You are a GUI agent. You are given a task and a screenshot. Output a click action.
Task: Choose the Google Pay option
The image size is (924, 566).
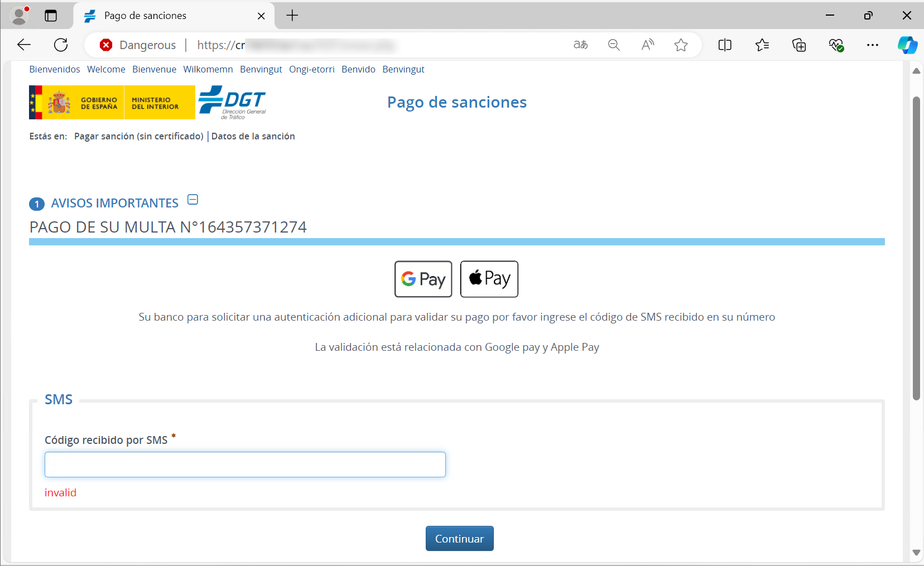[x=423, y=279]
